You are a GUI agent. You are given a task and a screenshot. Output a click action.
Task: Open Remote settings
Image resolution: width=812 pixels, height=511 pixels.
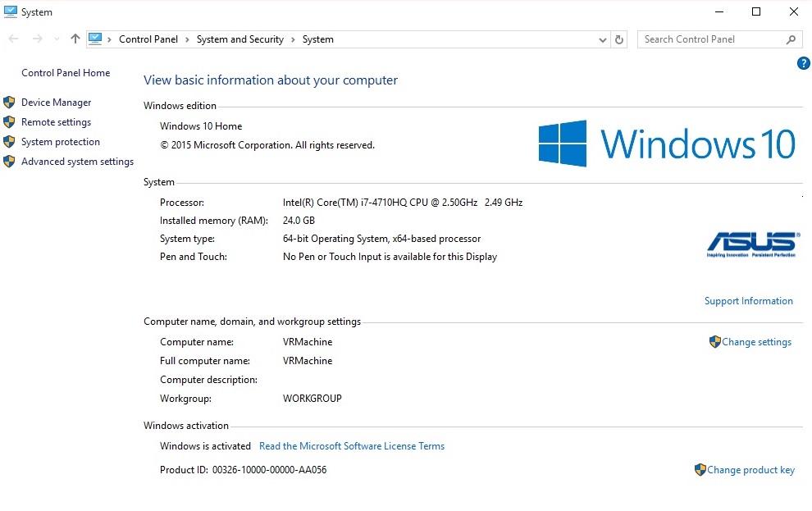coord(56,122)
